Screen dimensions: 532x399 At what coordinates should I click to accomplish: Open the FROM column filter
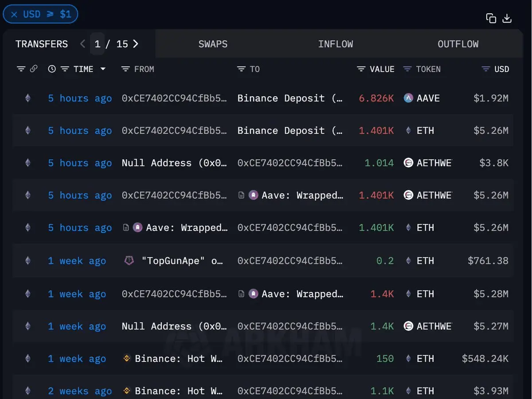pos(125,69)
